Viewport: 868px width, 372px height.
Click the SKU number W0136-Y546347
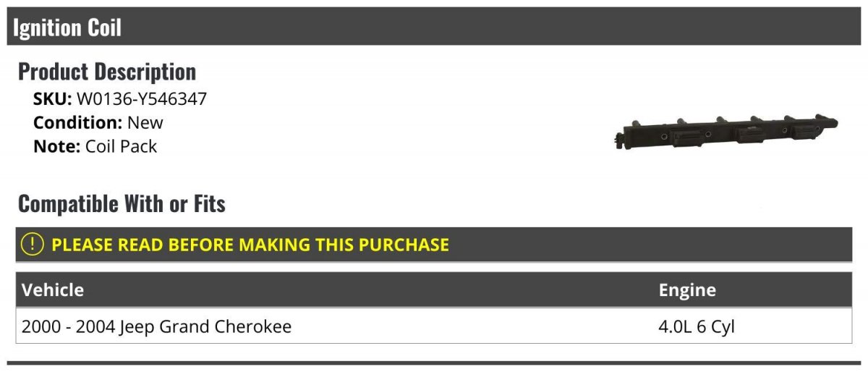coord(142,99)
